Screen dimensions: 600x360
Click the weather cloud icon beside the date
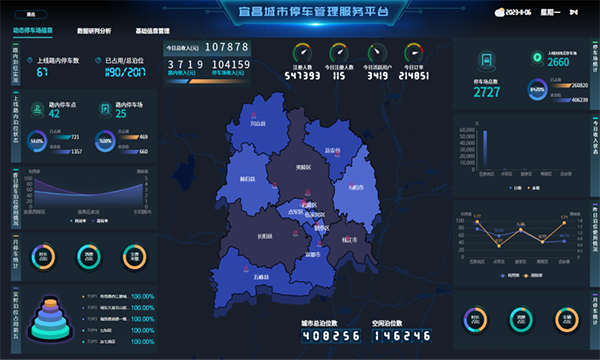point(499,13)
